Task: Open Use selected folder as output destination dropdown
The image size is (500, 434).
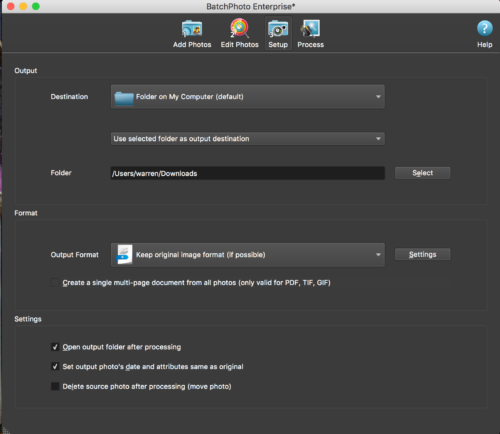Action: click(x=248, y=139)
